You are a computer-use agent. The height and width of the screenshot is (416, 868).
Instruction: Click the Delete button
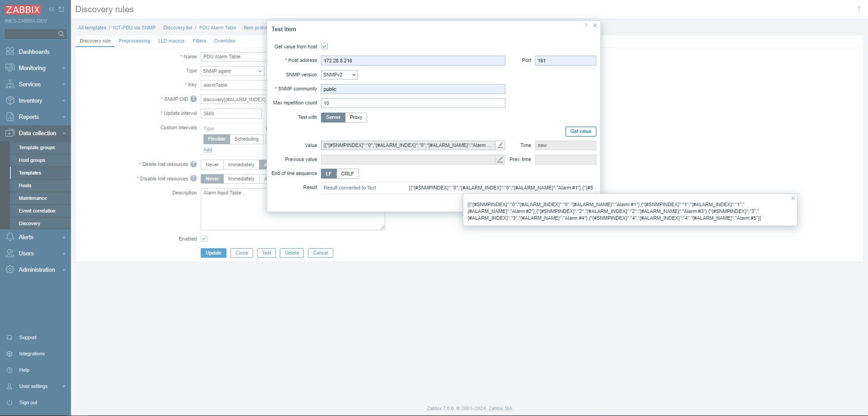292,253
